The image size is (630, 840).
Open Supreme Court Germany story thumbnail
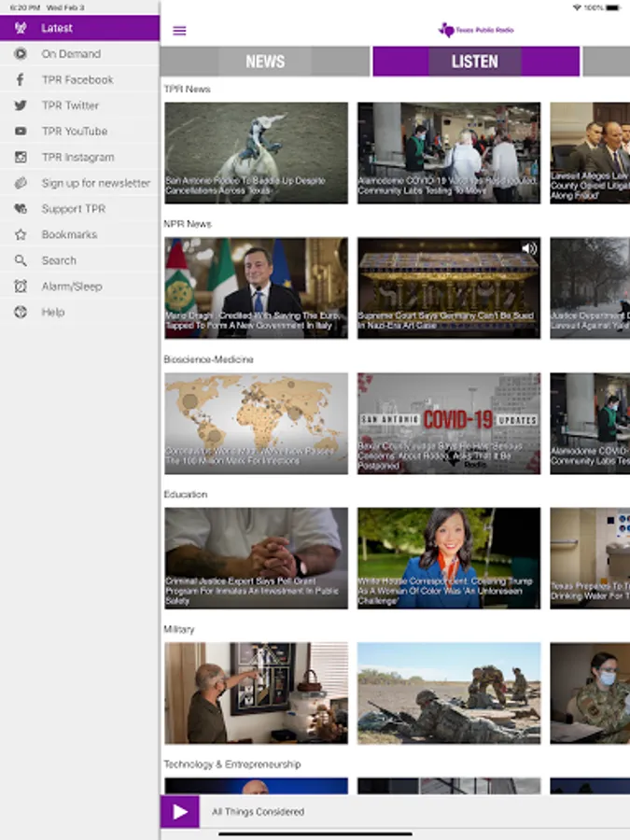click(x=449, y=287)
